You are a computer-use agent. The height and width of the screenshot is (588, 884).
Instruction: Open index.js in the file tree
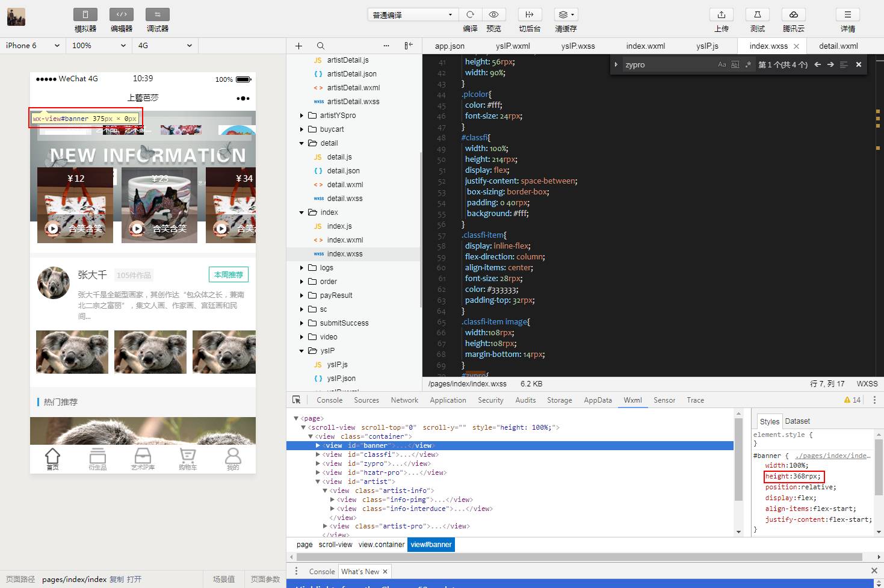tap(339, 226)
